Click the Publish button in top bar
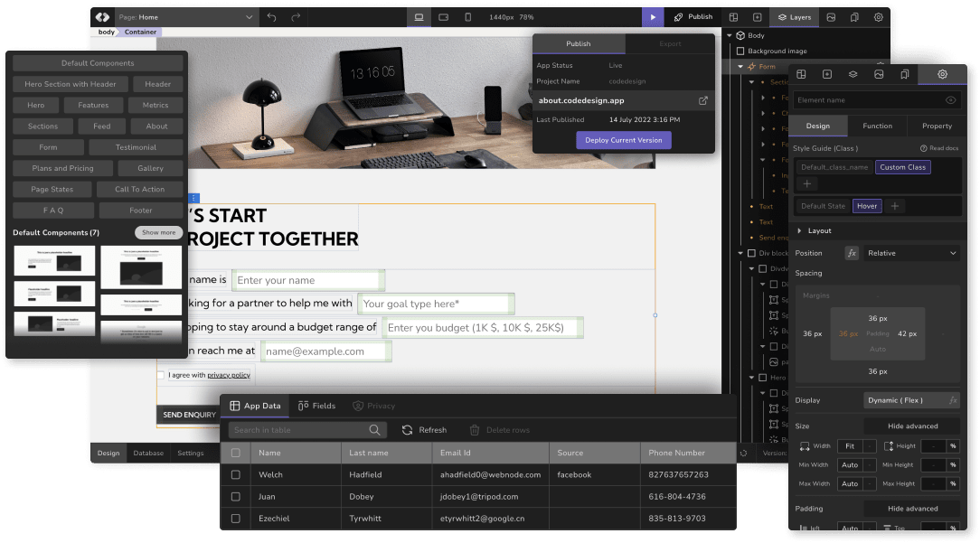 click(x=693, y=17)
